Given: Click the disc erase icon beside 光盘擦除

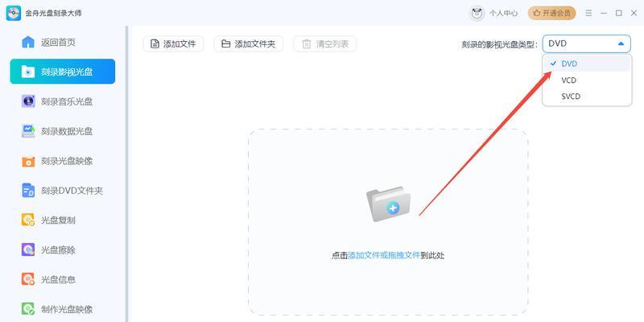Looking at the screenshot, I should click(28, 250).
